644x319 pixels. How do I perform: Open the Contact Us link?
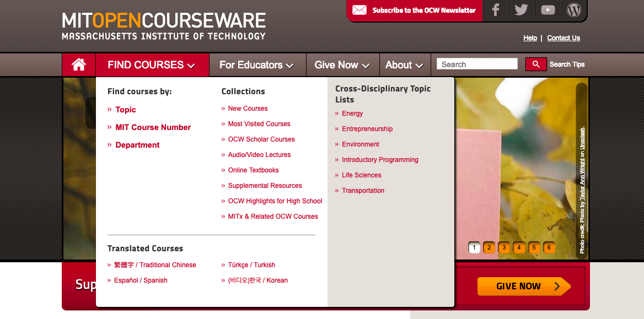coord(563,38)
